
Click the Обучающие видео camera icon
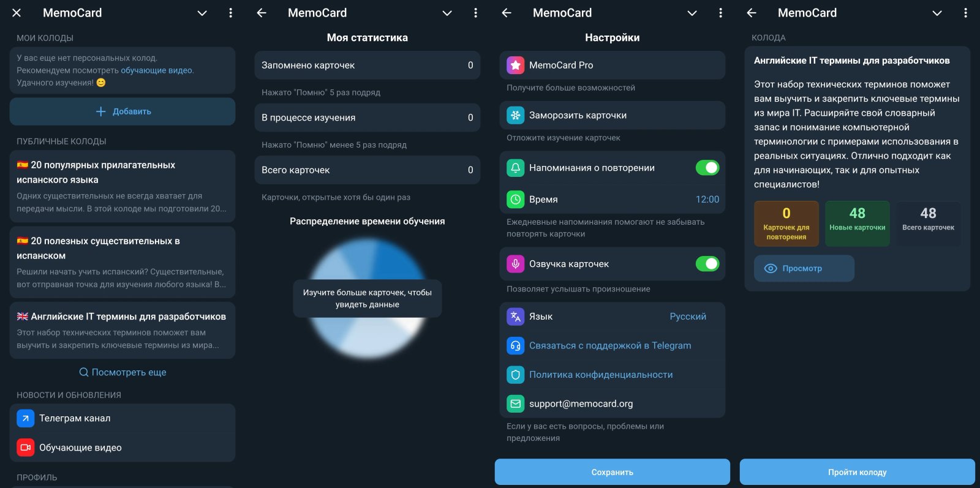pyautogui.click(x=24, y=447)
